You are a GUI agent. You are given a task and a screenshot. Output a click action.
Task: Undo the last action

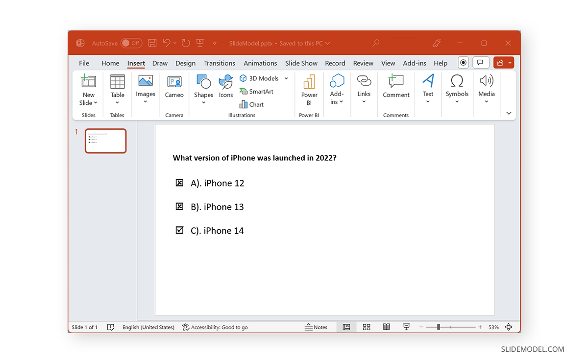pyautogui.click(x=167, y=43)
